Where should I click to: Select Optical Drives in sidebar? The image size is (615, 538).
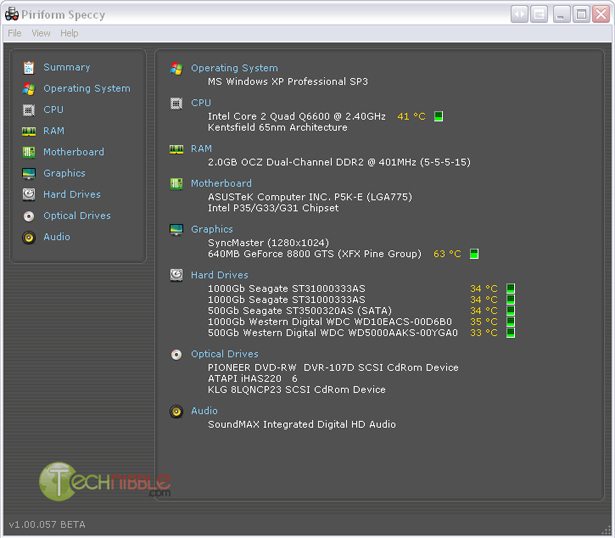pos(77,216)
